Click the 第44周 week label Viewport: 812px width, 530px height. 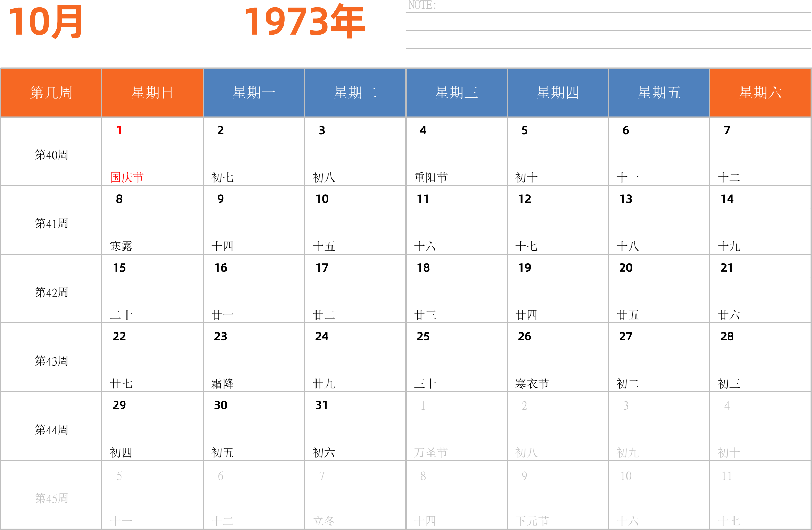51,430
